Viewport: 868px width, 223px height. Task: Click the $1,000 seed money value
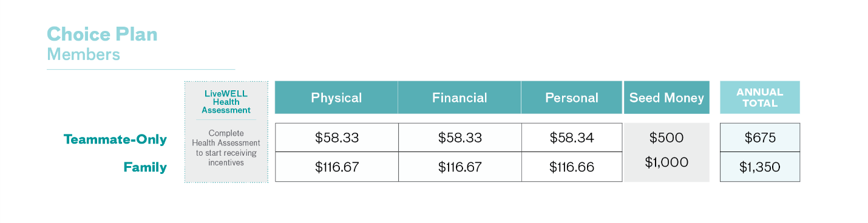tap(666, 162)
